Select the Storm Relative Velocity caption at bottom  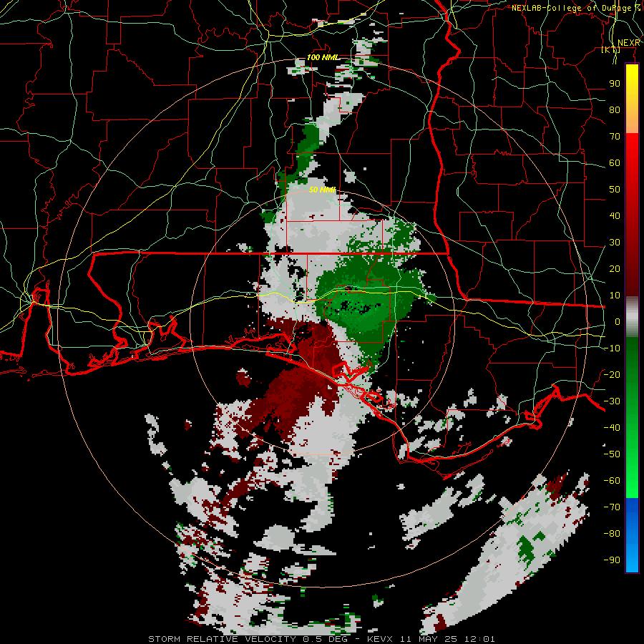pos(321,639)
